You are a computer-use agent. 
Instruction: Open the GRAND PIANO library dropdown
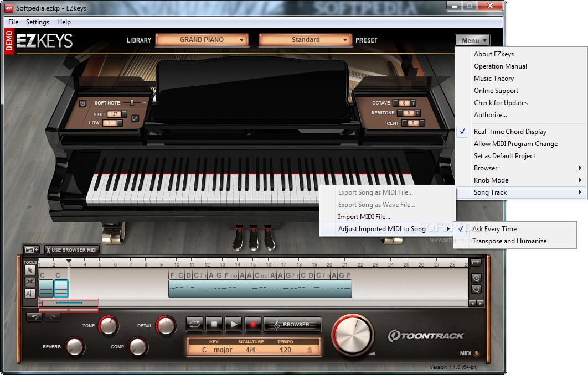(202, 40)
